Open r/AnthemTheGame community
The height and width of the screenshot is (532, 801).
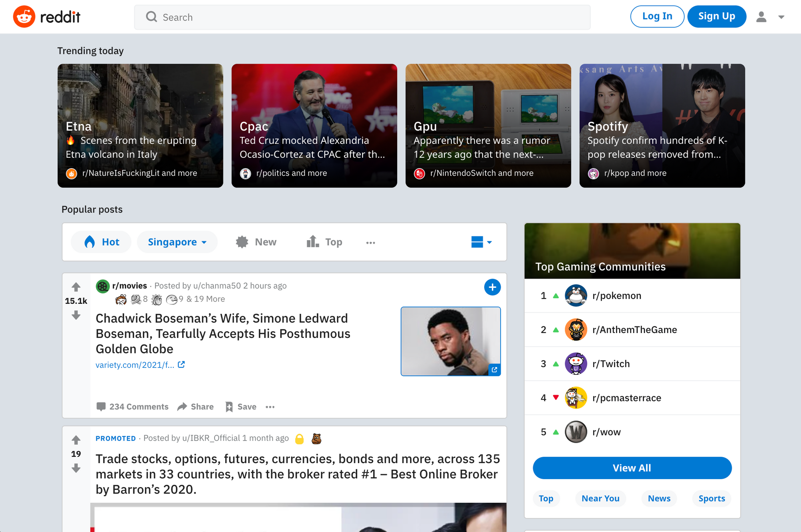635,329
